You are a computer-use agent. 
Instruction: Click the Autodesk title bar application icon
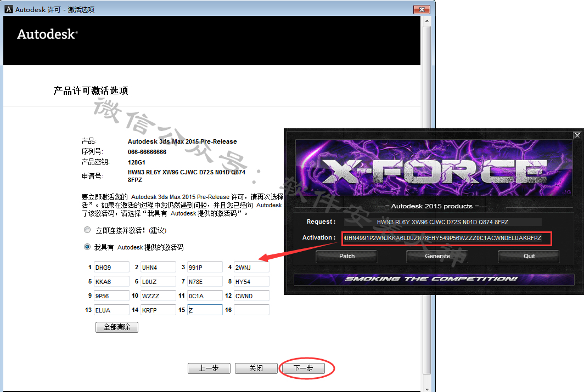(x=9, y=9)
